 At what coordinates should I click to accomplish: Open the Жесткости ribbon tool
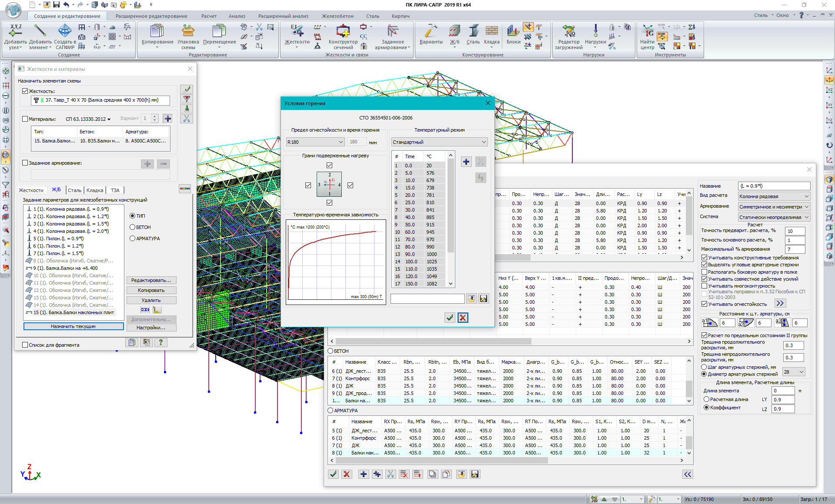pyautogui.click(x=297, y=31)
